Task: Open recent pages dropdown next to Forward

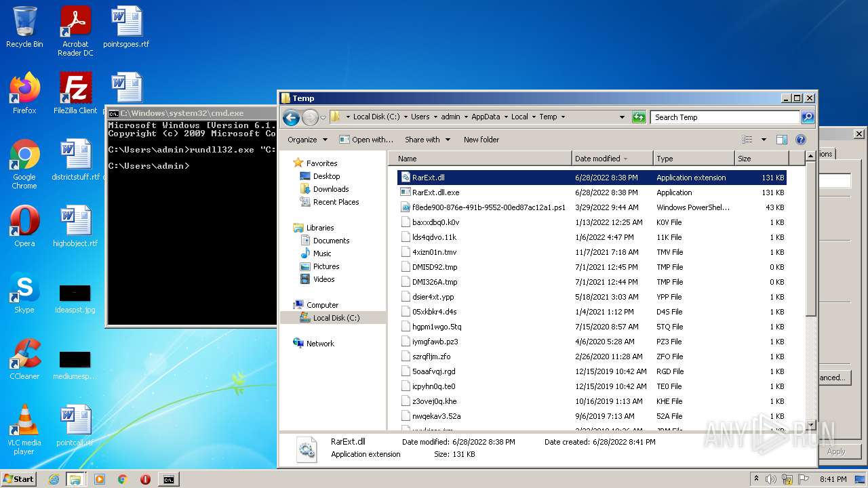Action: click(323, 117)
